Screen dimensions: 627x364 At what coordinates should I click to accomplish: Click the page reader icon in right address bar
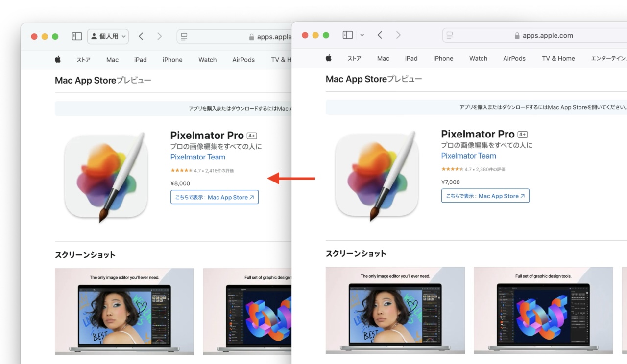(x=449, y=35)
